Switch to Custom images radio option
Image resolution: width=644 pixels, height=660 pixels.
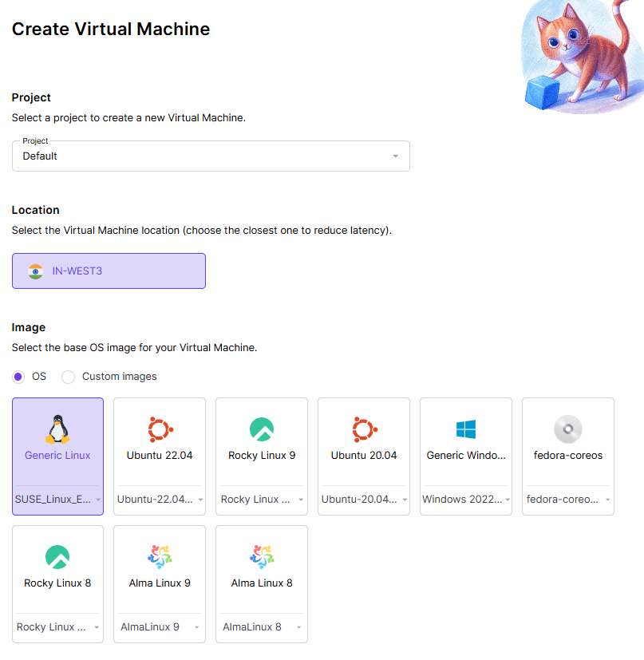coord(69,376)
